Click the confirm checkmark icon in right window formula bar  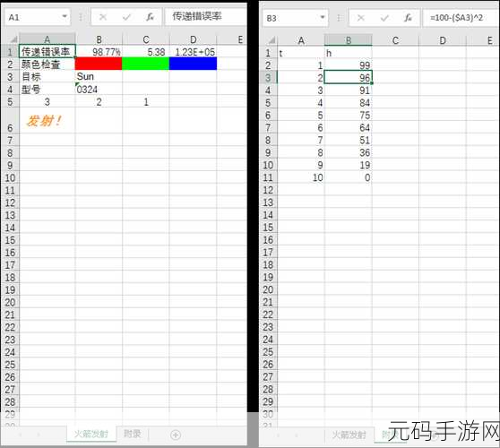click(384, 18)
